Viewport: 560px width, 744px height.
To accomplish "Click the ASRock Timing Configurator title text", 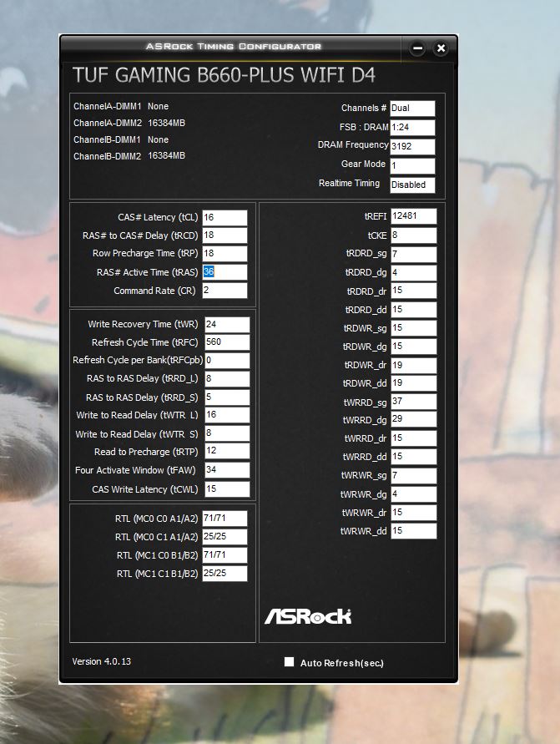I will (234, 47).
